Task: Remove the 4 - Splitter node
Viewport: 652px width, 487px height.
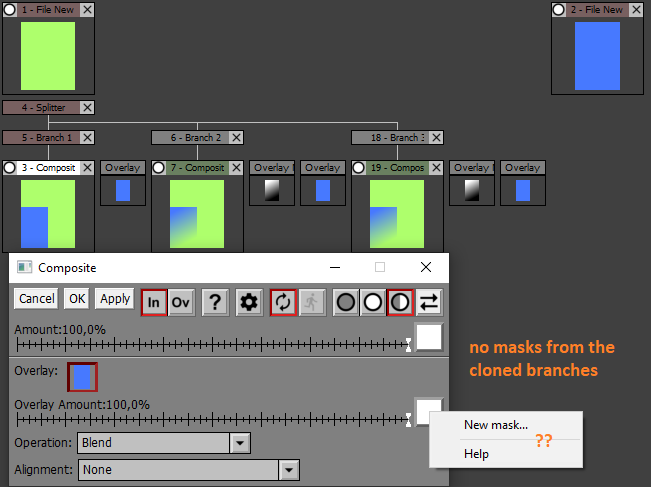Action: 87,108
